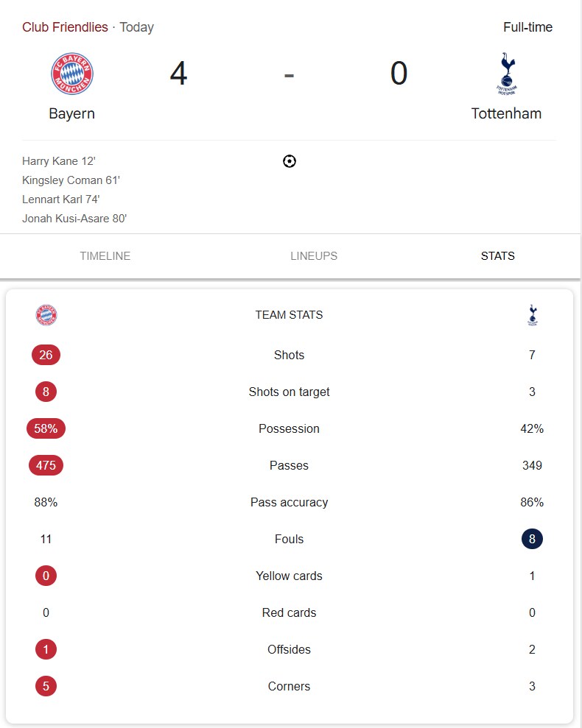The width and height of the screenshot is (582, 728).
Task: Select the STATS tab
Action: click(x=497, y=256)
